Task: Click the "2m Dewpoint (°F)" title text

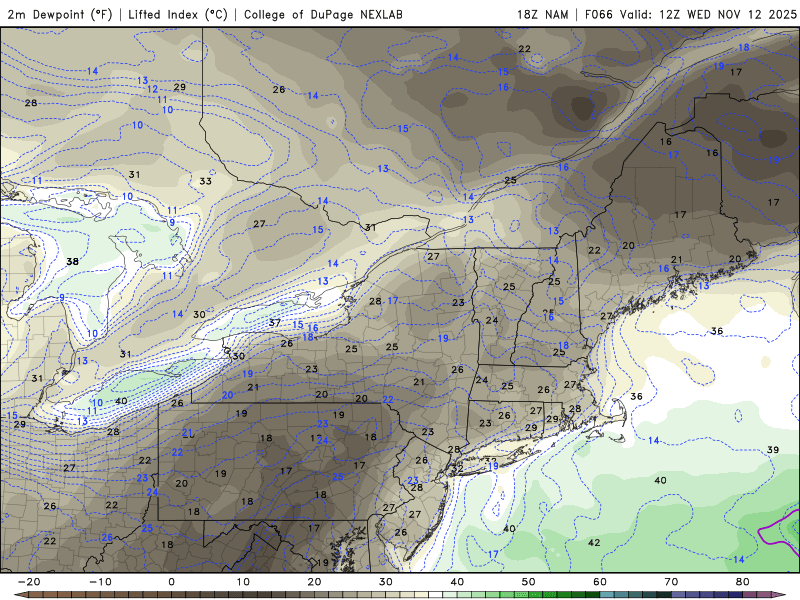Action: pyautogui.click(x=59, y=14)
